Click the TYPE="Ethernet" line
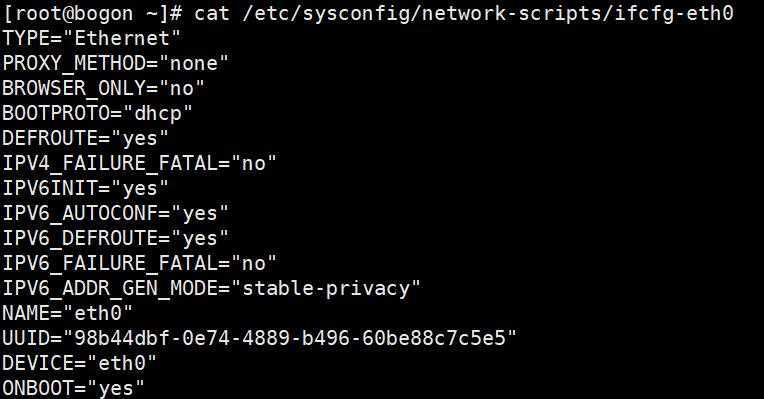The image size is (764, 399). [x=92, y=38]
